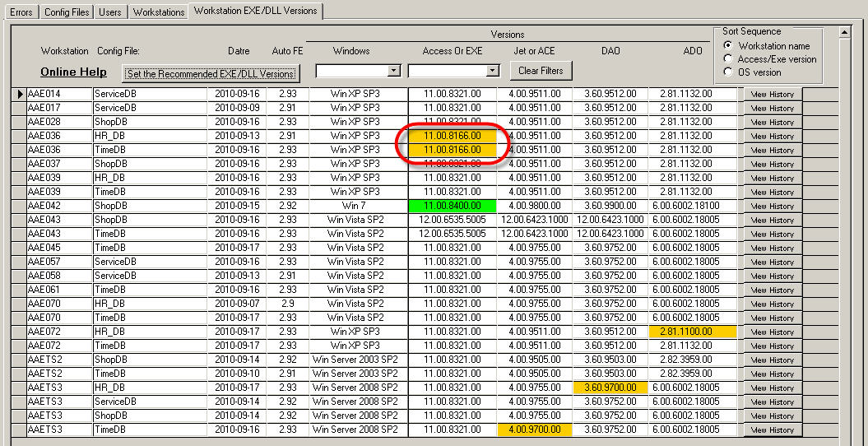Image resolution: width=868 pixels, height=446 pixels.
Task: Click the Clear Filters button
Action: click(x=541, y=71)
